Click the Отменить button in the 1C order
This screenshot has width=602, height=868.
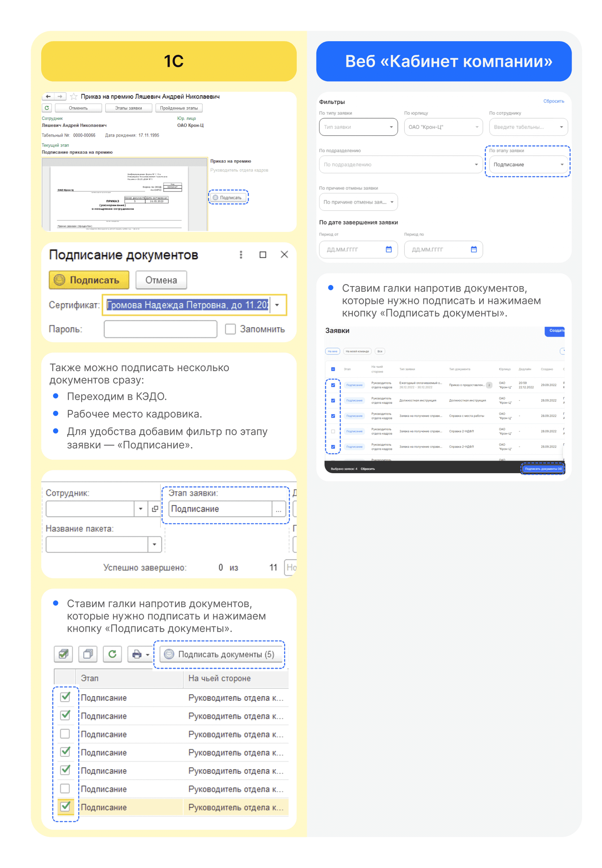(x=79, y=108)
